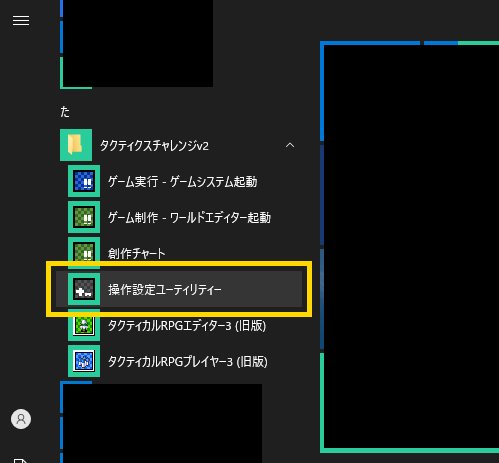Click the 創作チャート green icon
The height and width of the screenshot is (463, 499).
84,253
